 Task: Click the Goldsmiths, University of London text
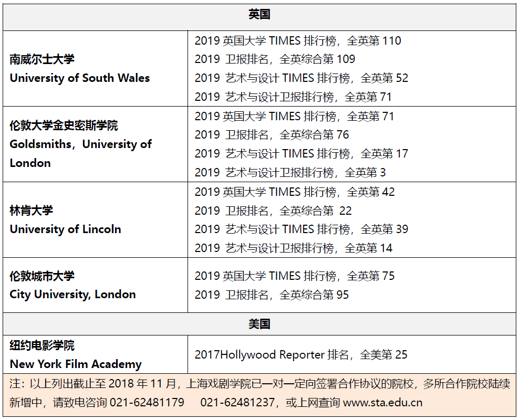80,153
